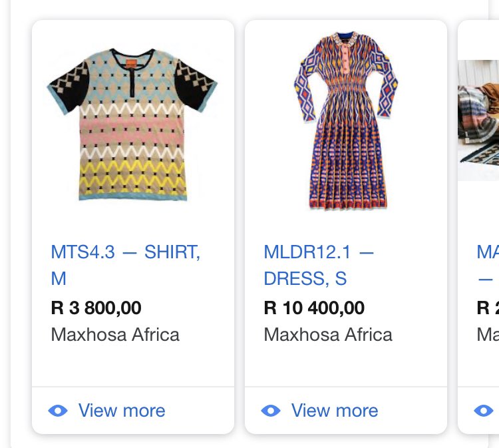Screen dimensions: 499x448
Task: Select View more text on the dress card
Action: pyautogui.click(x=335, y=411)
